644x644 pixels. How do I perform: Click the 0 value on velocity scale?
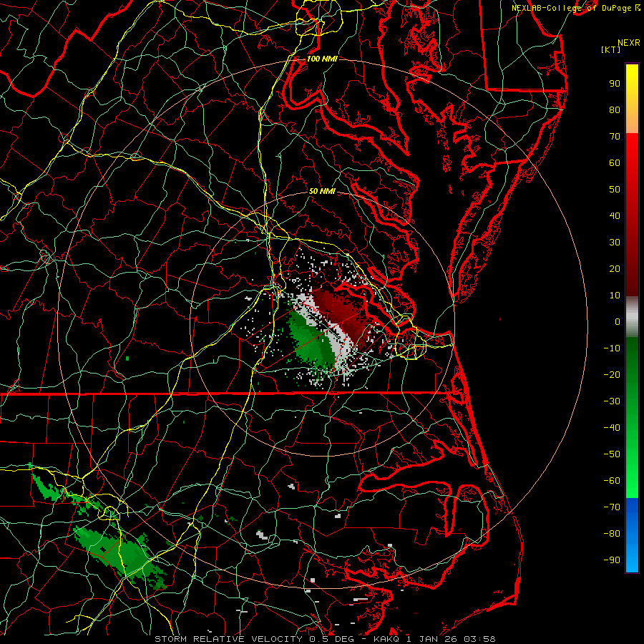[618, 321]
